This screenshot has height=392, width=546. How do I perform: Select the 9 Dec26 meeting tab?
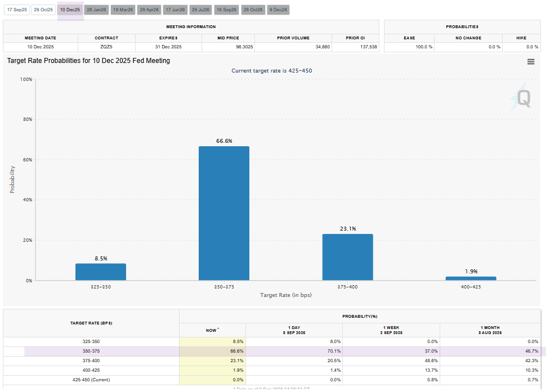tap(278, 10)
